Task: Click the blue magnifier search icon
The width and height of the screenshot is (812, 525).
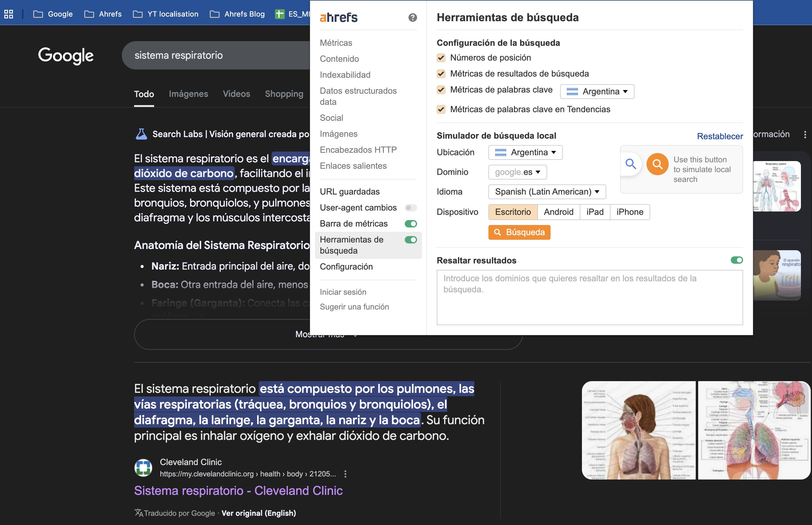Action: [631, 164]
